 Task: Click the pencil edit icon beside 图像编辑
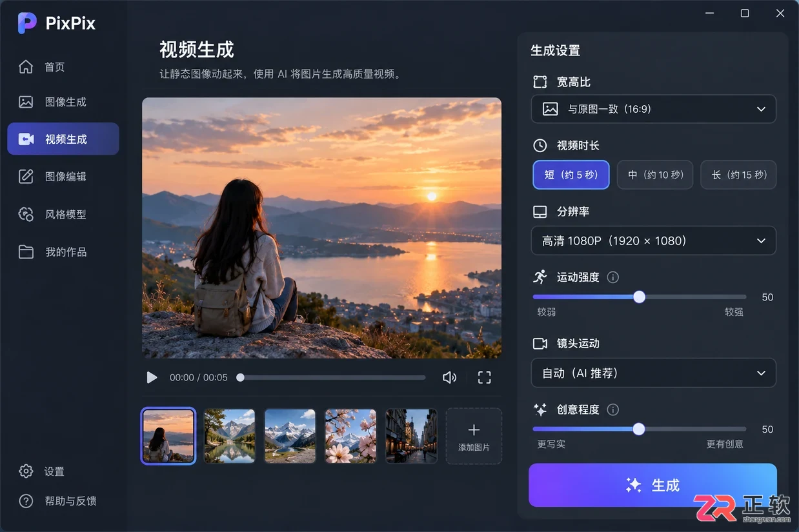click(26, 176)
